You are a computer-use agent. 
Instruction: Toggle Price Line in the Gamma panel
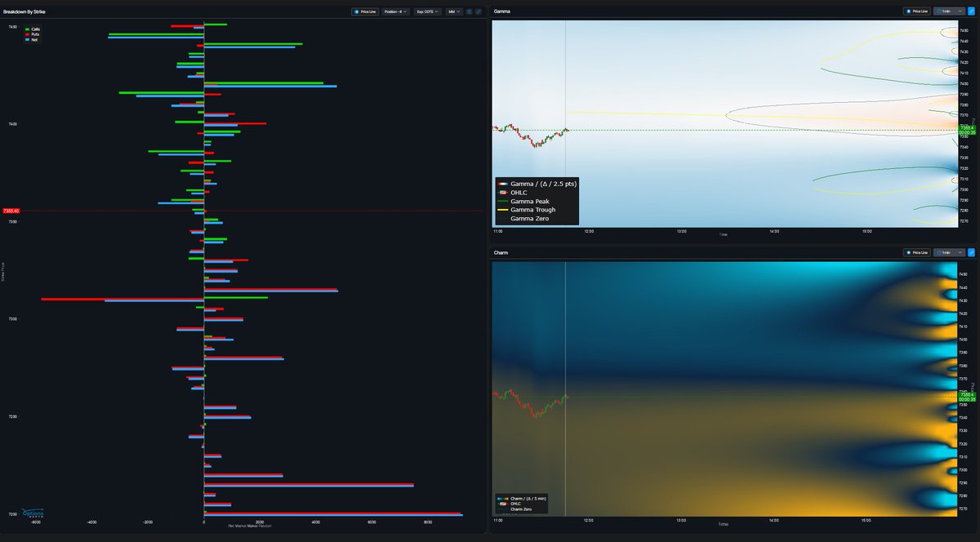coord(917,11)
